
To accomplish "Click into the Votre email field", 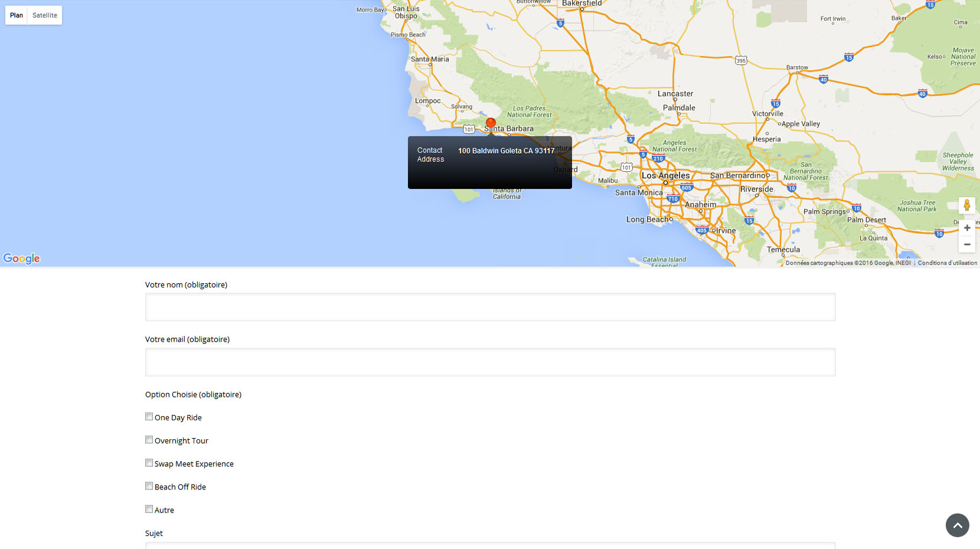I will click(490, 362).
